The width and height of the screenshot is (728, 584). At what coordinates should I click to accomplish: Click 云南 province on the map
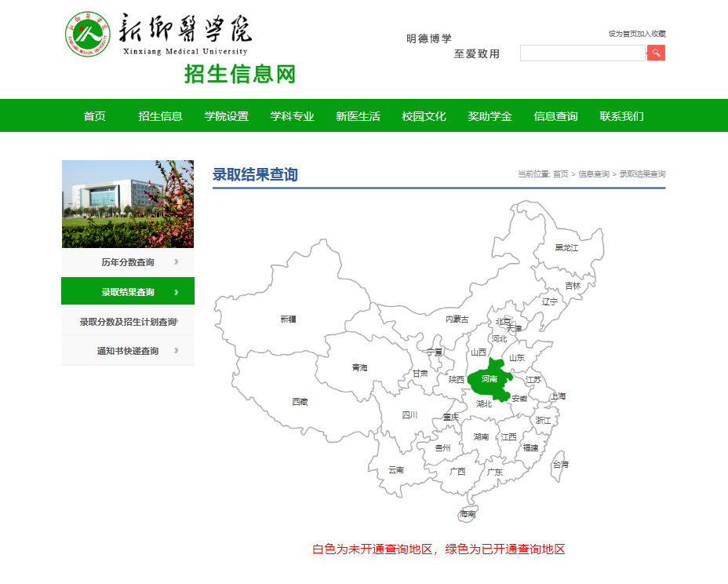point(396,470)
